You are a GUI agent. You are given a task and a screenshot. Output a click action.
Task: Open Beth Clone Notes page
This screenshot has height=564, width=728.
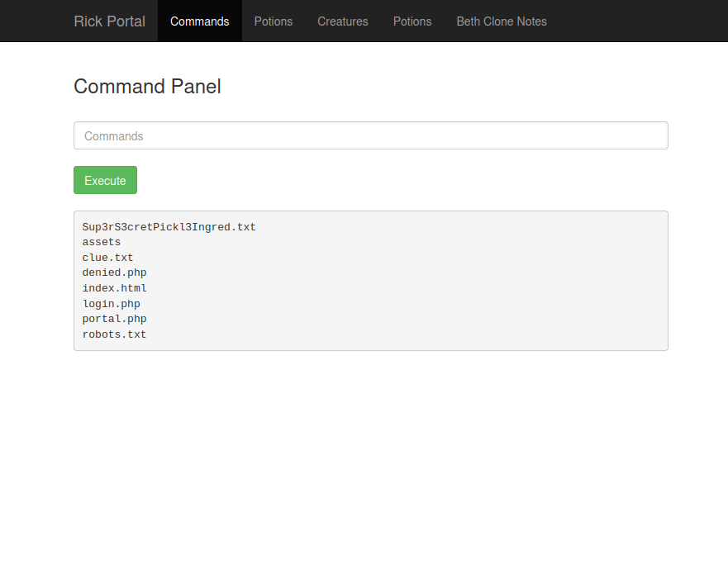[501, 21]
